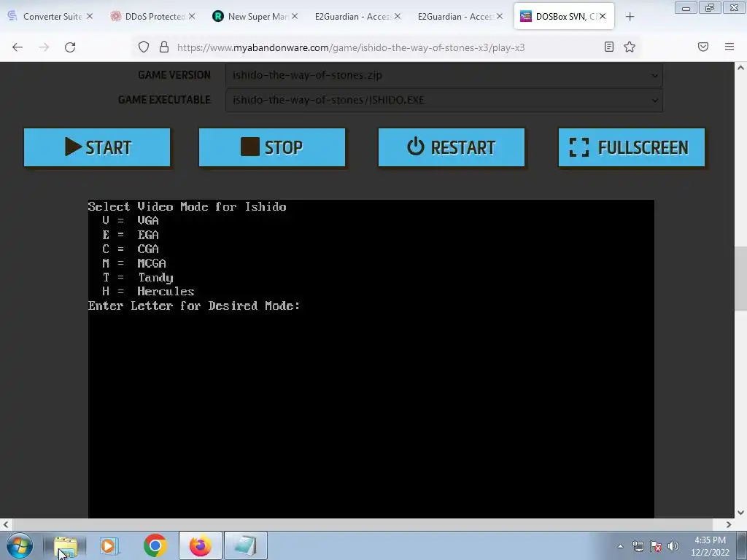
Task: Click the horizontal scrollbar left arrow
Action: (x=6, y=524)
